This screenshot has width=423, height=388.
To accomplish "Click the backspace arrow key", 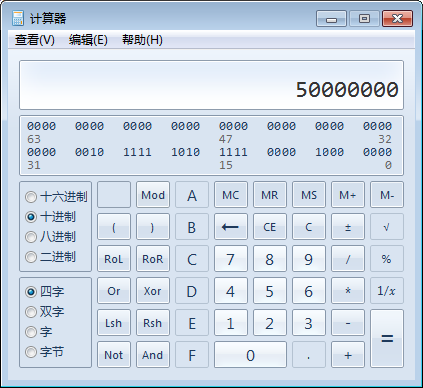I will point(231,227).
